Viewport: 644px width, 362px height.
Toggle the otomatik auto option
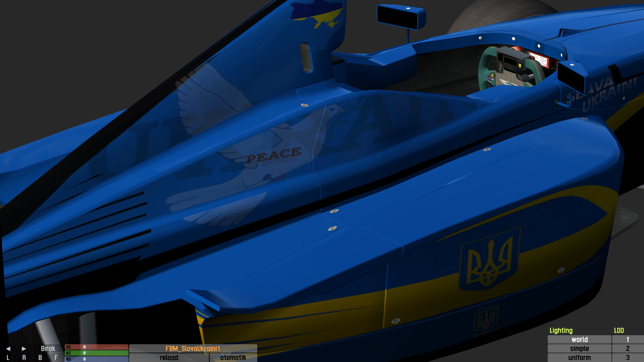[233, 358]
